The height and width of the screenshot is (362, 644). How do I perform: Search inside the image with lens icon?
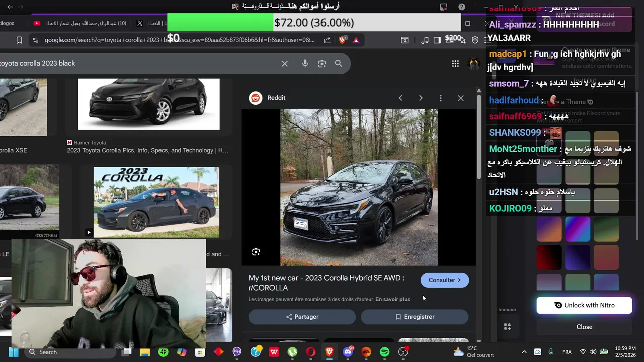[x=256, y=252]
